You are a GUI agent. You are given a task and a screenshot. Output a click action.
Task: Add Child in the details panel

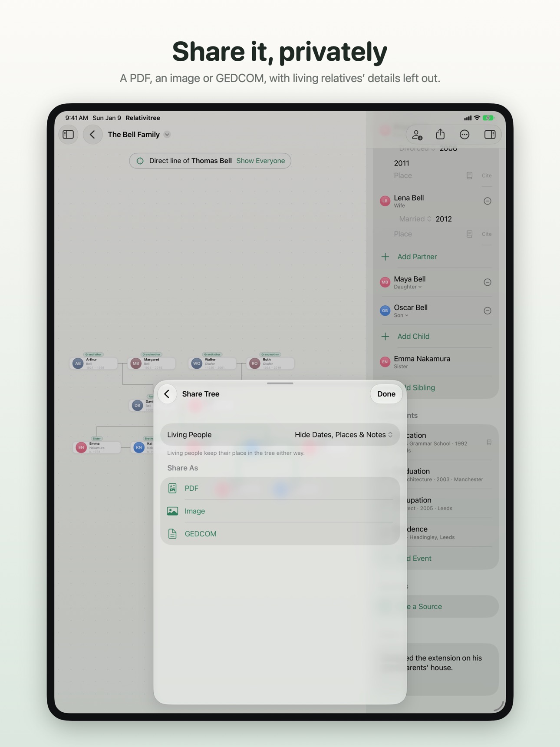point(413,336)
